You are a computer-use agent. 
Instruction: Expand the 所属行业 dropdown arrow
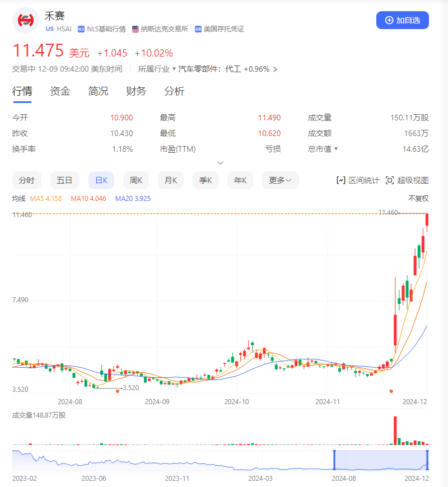(174, 69)
